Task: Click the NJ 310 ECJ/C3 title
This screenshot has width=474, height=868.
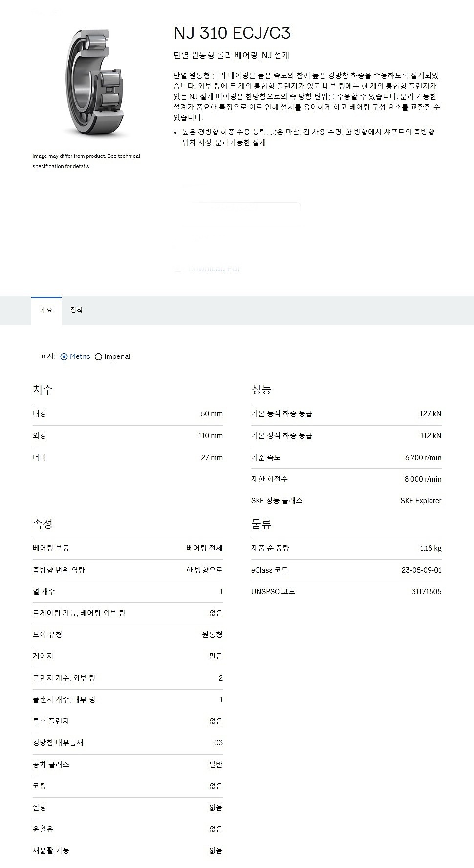Action: [x=232, y=33]
